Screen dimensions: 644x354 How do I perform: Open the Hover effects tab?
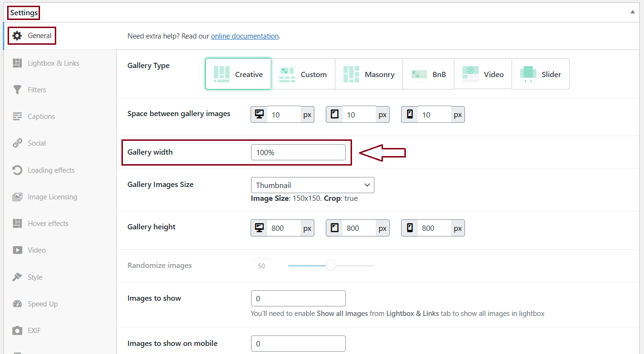[x=48, y=224]
